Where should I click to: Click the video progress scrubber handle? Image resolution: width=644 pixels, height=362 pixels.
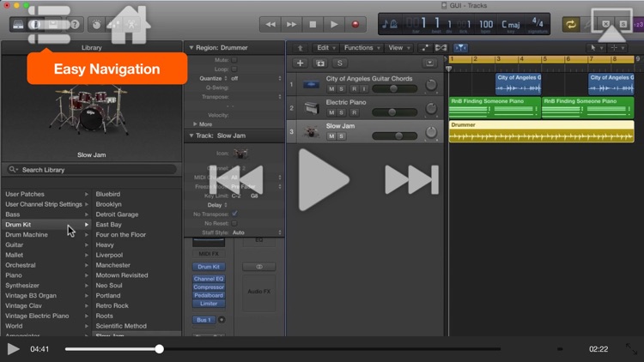[x=160, y=349]
